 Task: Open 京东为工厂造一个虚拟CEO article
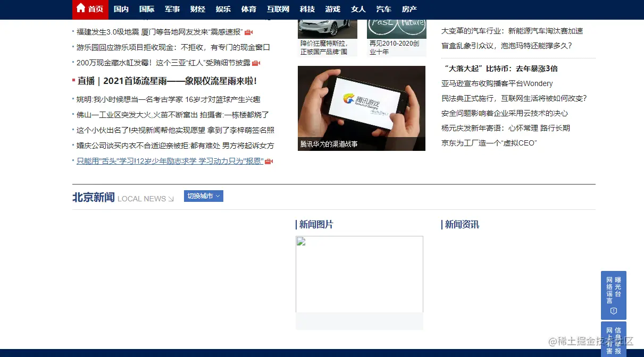point(489,143)
